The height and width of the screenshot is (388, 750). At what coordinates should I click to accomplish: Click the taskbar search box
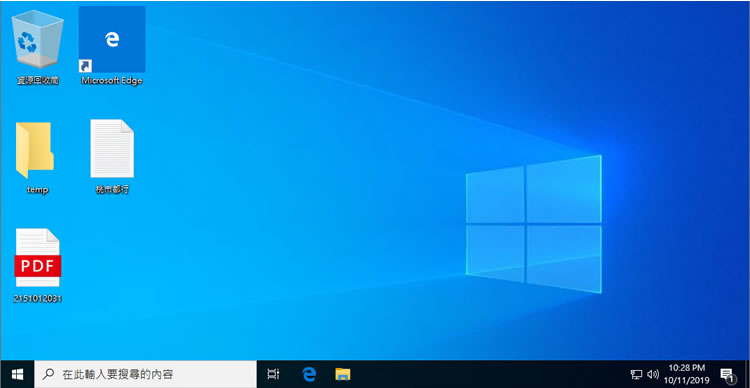(x=145, y=374)
